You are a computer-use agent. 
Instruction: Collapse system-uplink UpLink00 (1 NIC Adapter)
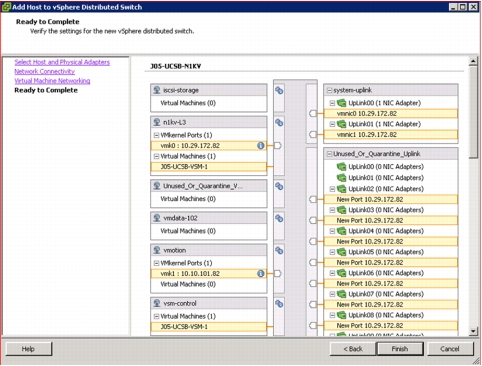332,103
